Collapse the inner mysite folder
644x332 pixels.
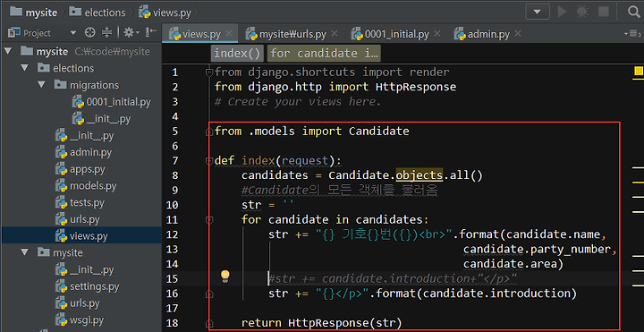pyautogui.click(x=25, y=251)
